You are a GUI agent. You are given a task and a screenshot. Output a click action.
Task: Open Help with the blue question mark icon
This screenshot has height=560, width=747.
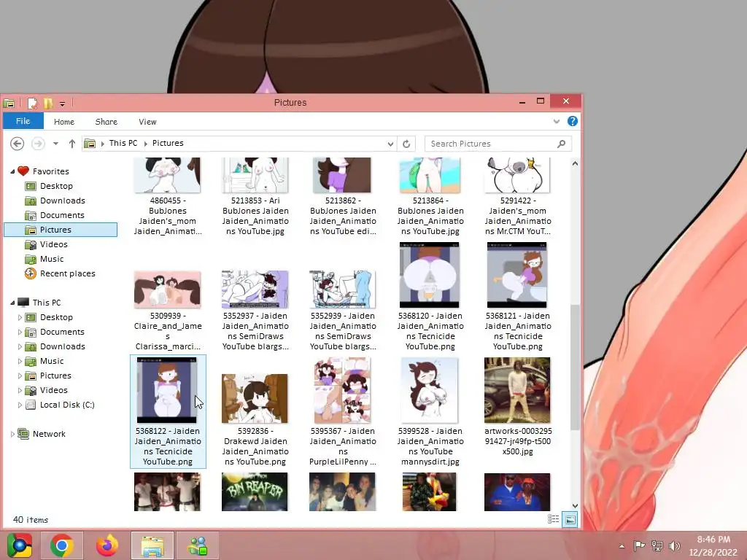(x=572, y=121)
